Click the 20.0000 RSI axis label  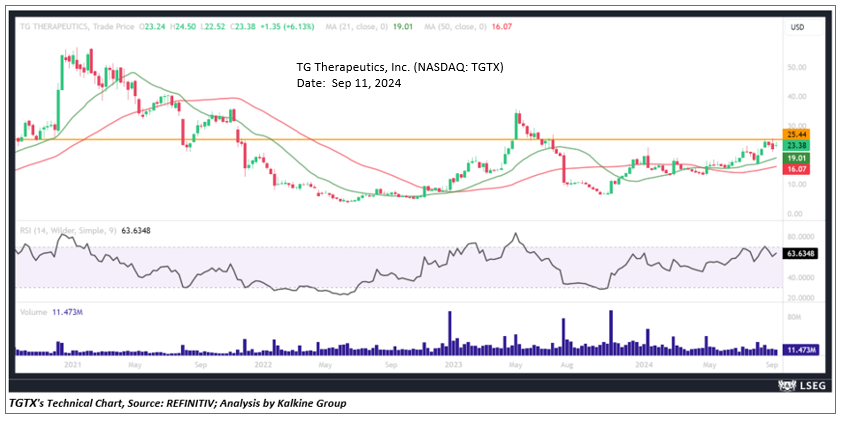coord(801,297)
